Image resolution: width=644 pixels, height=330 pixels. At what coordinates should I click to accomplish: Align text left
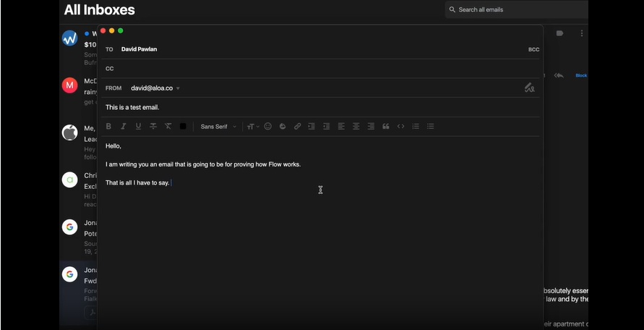(x=341, y=127)
